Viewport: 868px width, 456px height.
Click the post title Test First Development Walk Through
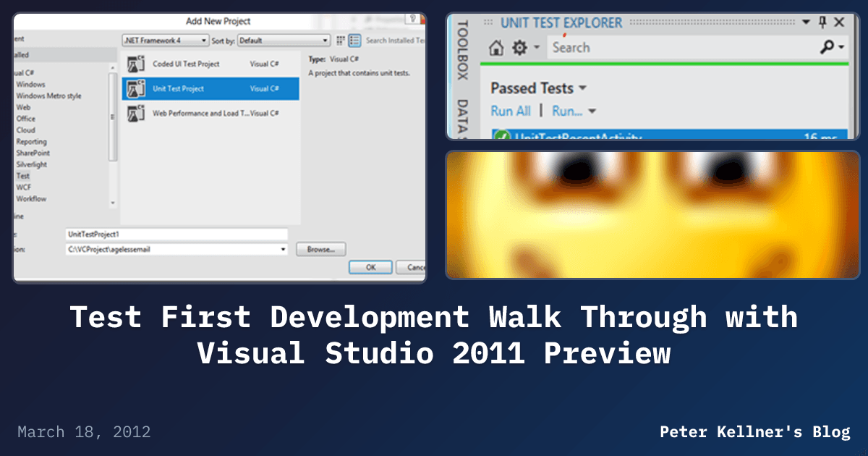(x=434, y=335)
